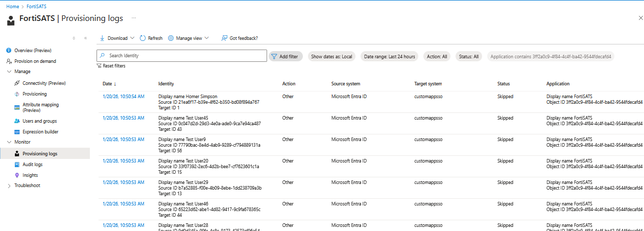Open the Download dropdown chevron
The height and width of the screenshot is (231, 644).
(x=132, y=38)
